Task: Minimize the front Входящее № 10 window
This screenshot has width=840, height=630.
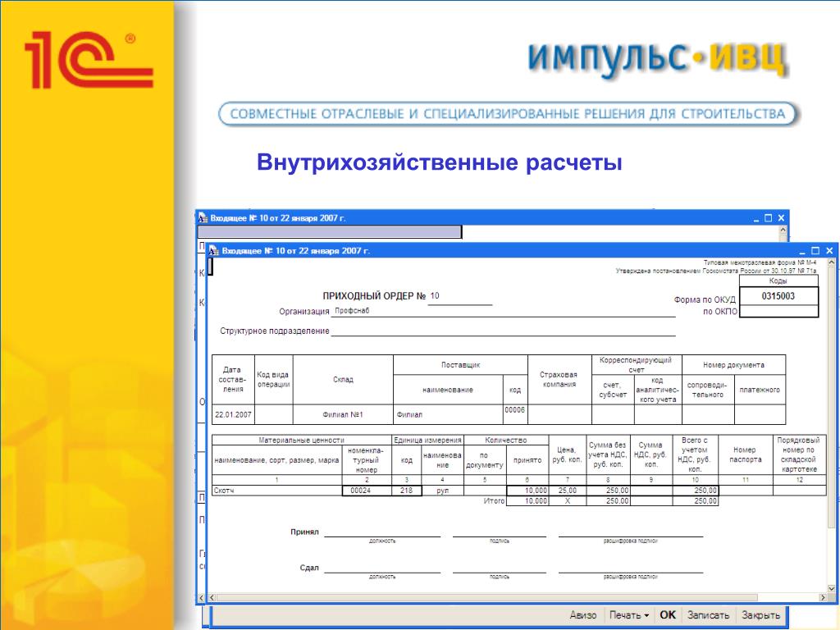Action: pos(802,251)
